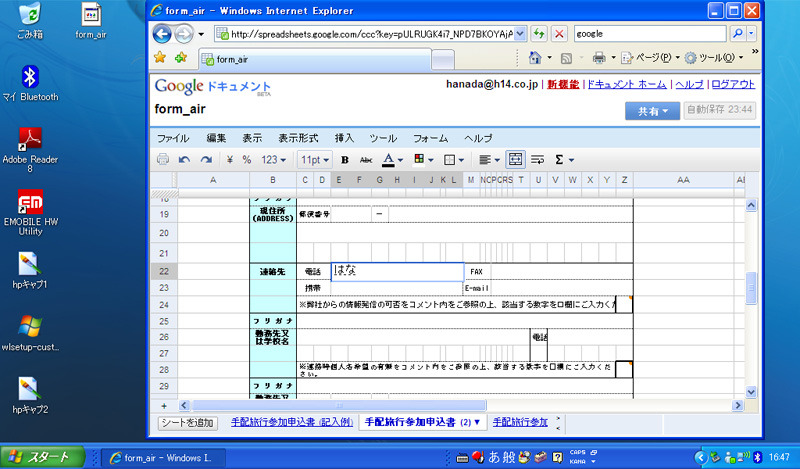800x469 pixels.
Task: Open Adobe Reader 8 desktop icon
Action: tap(30, 150)
